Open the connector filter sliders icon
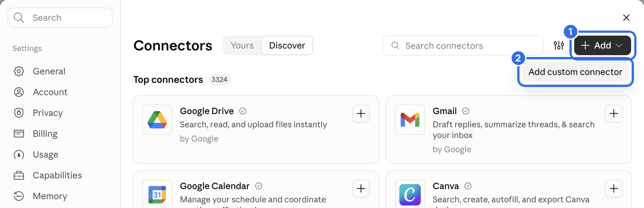The width and height of the screenshot is (644, 208). [559, 45]
